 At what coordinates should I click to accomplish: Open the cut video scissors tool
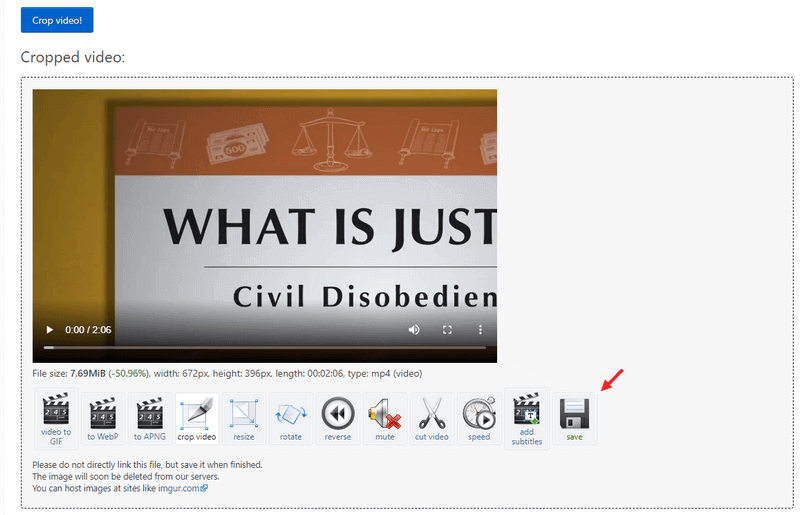(432, 419)
